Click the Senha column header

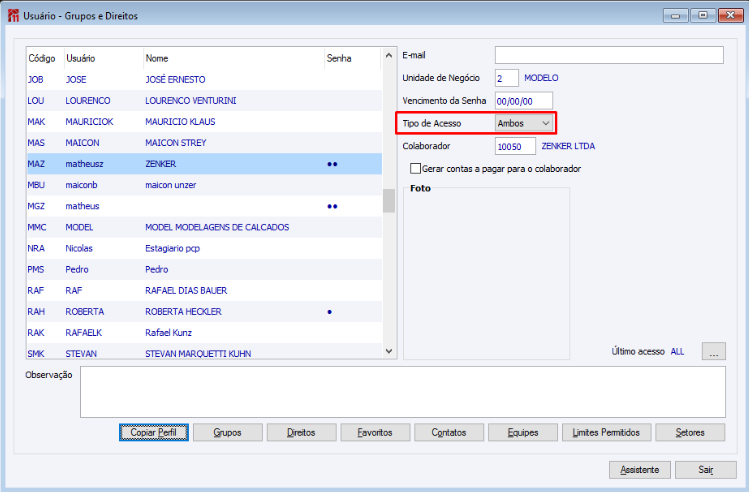pos(353,58)
